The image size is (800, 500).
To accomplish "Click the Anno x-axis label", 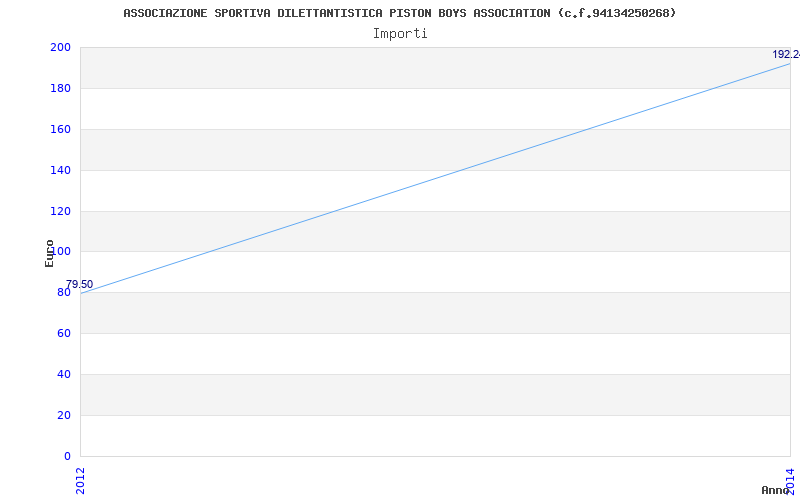I will [776, 490].
